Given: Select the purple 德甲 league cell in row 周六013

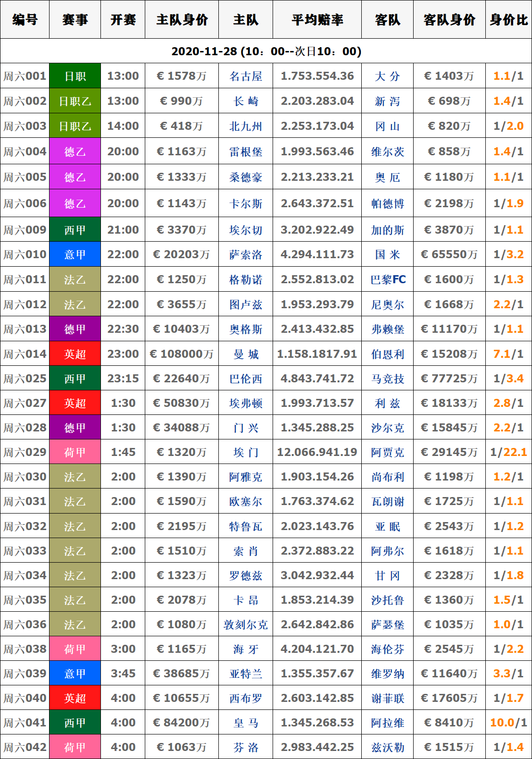Looking at the screenshot, I should (75, 329).
